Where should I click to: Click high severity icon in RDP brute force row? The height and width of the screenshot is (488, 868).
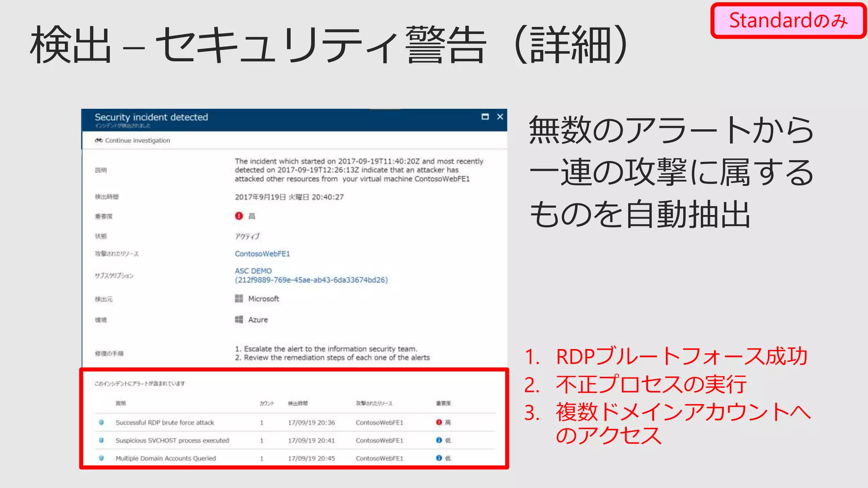(439, 422)
